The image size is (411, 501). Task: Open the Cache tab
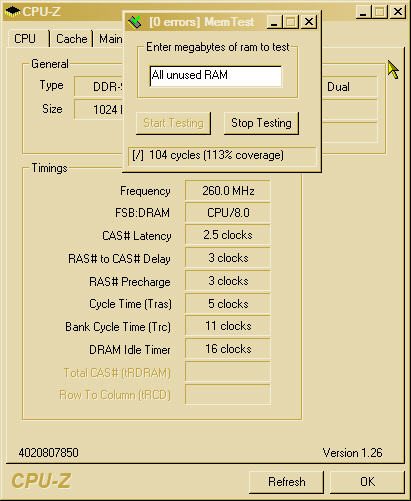[x=71, y=39]
